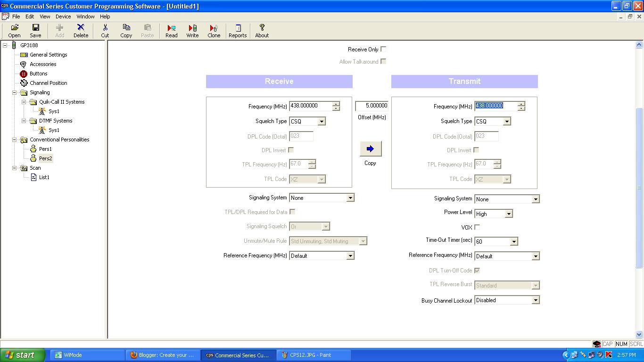644x362 pixels.
Task: Decrease Transmit Frequency with down spinner
Action: (521, 108)
